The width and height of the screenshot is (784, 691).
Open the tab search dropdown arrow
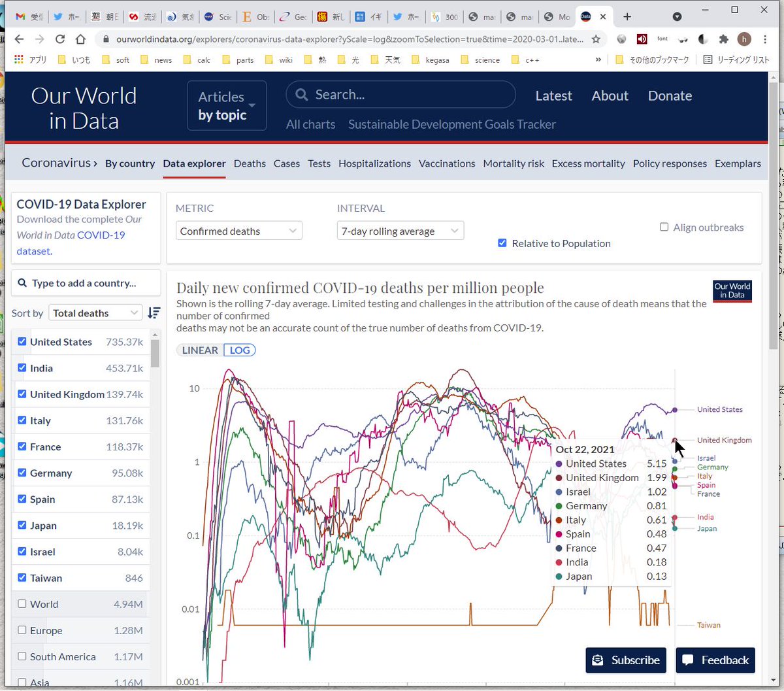click(x=678, y=16)
